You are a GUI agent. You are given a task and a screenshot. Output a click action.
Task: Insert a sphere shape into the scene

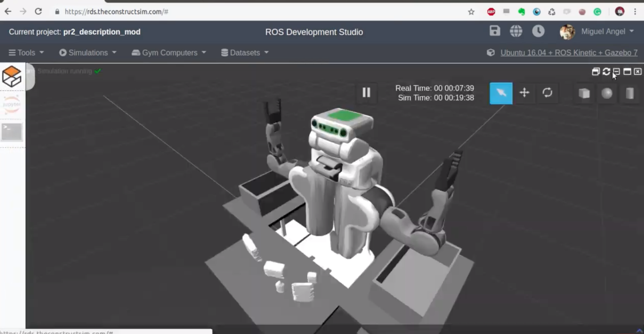(x=607, y=93)
